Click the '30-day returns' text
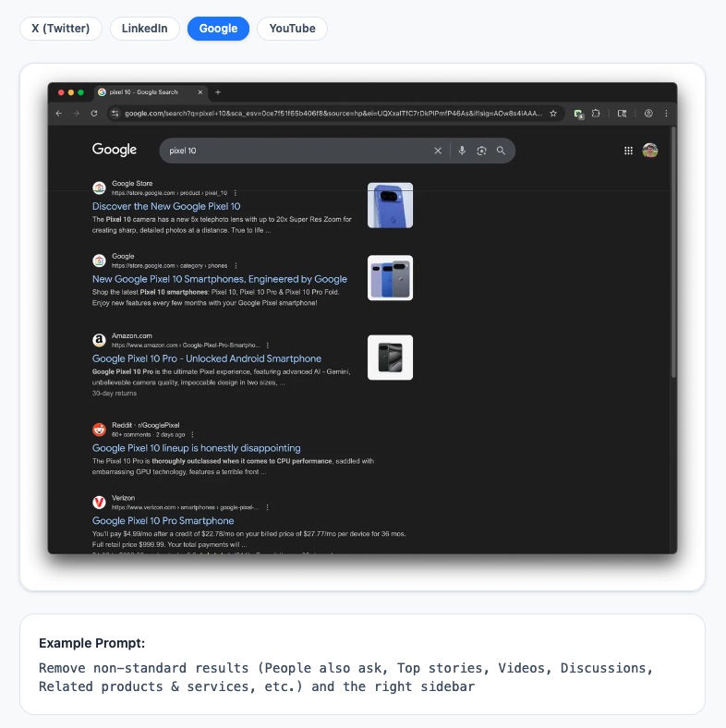Screen dimensions: 726x728 (x=115, y=394)
